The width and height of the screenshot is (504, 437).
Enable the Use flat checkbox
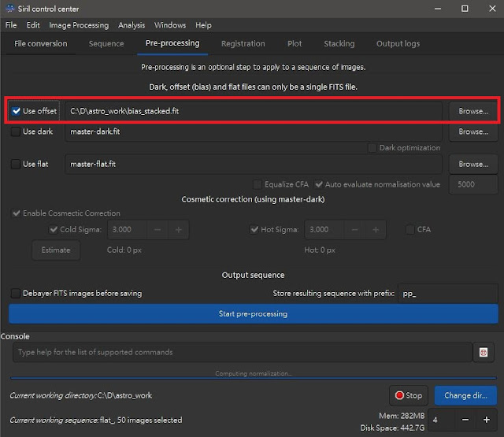tap(16, 165)
